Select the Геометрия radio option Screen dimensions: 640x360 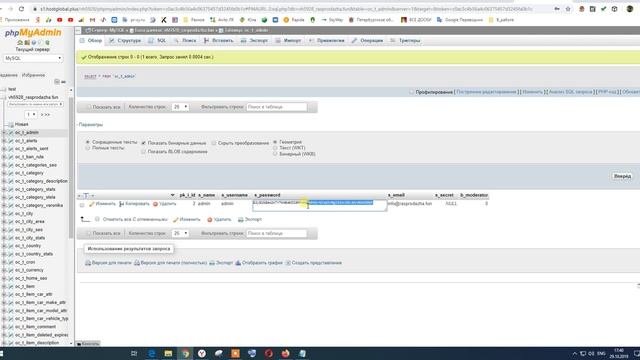(x=275, y=142)
